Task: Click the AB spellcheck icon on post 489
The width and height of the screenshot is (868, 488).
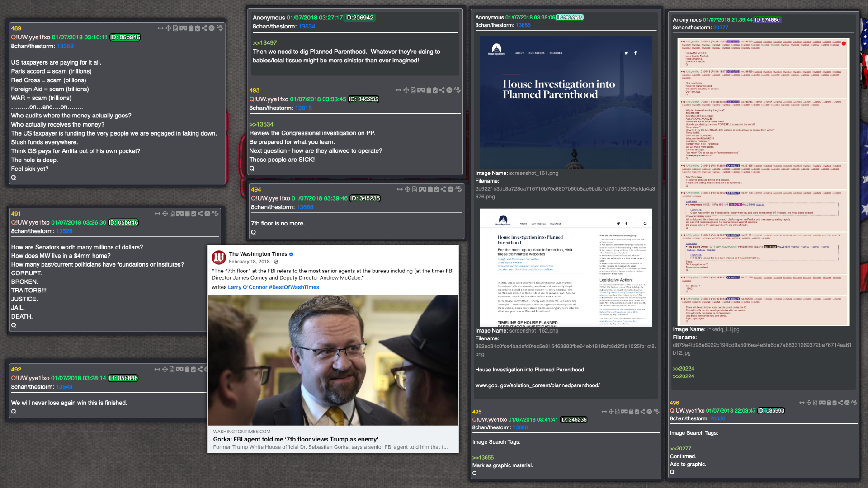Action: (x=220, y=28)
